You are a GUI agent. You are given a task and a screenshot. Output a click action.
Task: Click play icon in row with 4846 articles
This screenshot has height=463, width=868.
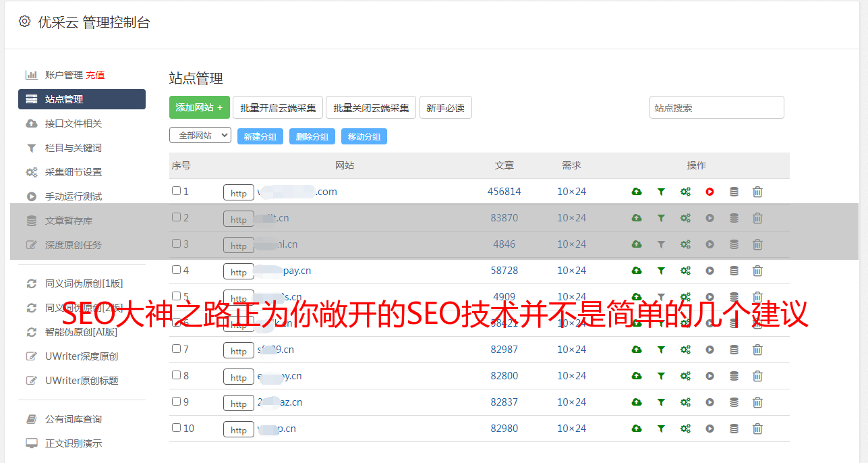coord(710,244)
